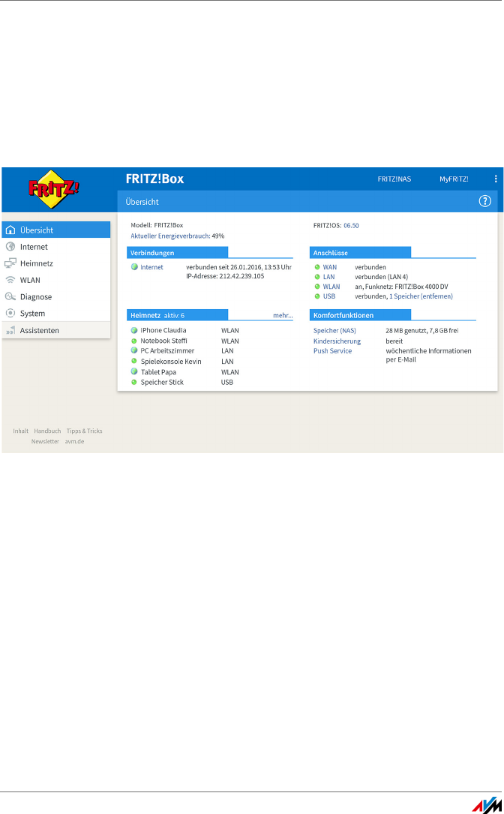Open the Diagnose sidebar menu

tap(56, 296)
